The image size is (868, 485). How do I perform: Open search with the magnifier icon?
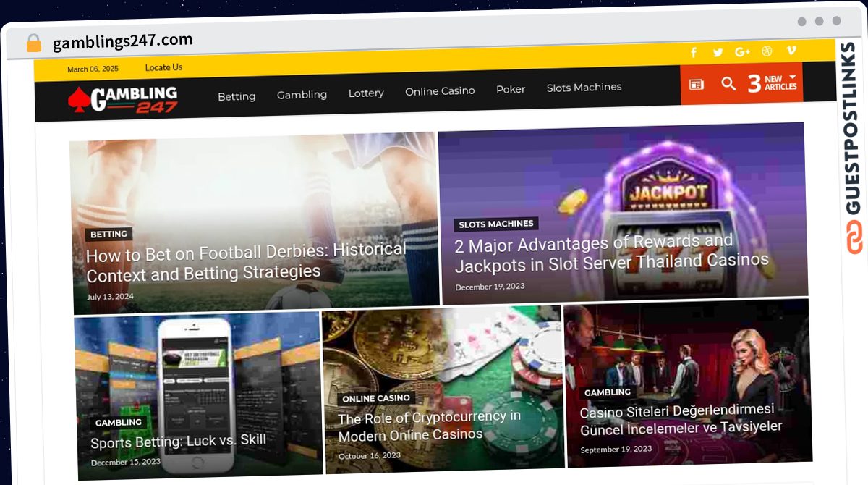(x=728, y=84)
